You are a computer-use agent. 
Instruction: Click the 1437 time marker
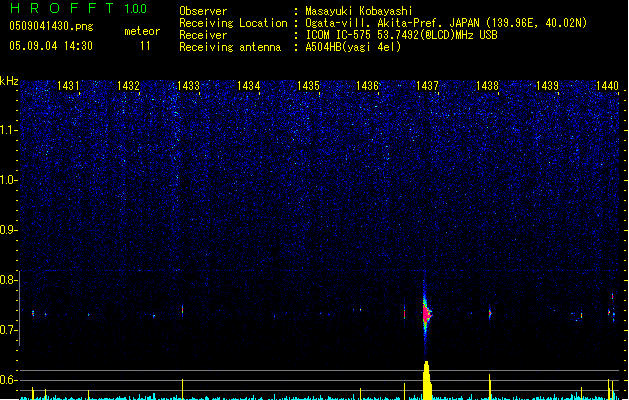427,86
